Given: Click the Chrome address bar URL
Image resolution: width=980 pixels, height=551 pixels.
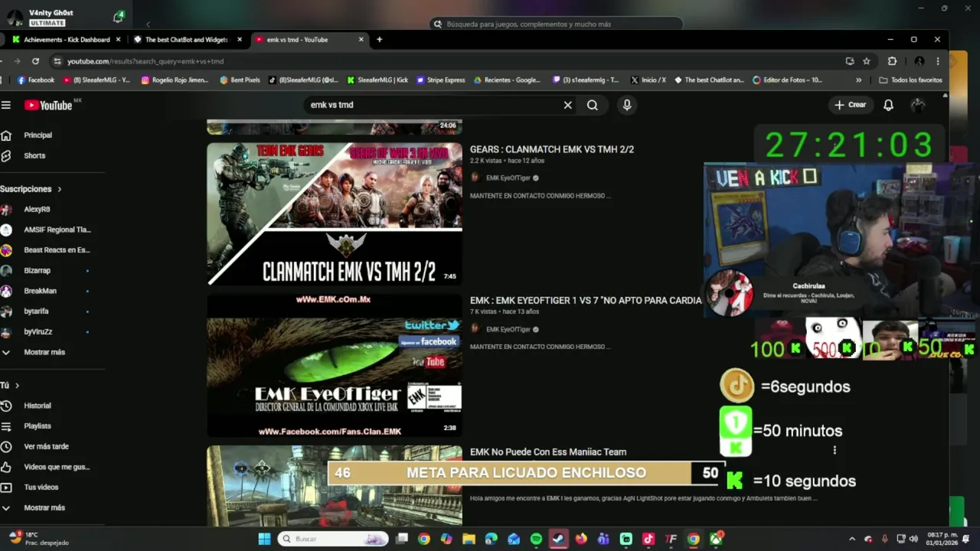Looking at the screenshot, I should point(145,61).
